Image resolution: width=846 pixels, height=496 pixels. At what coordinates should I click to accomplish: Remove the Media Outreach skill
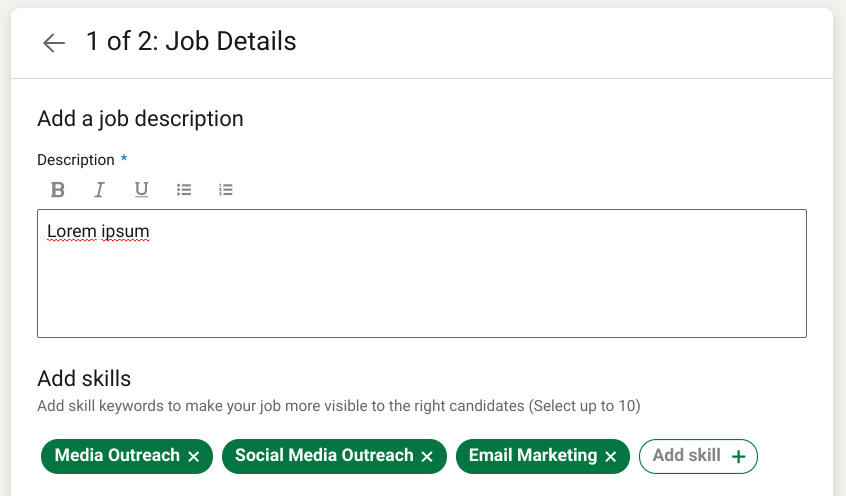[194, 457]
